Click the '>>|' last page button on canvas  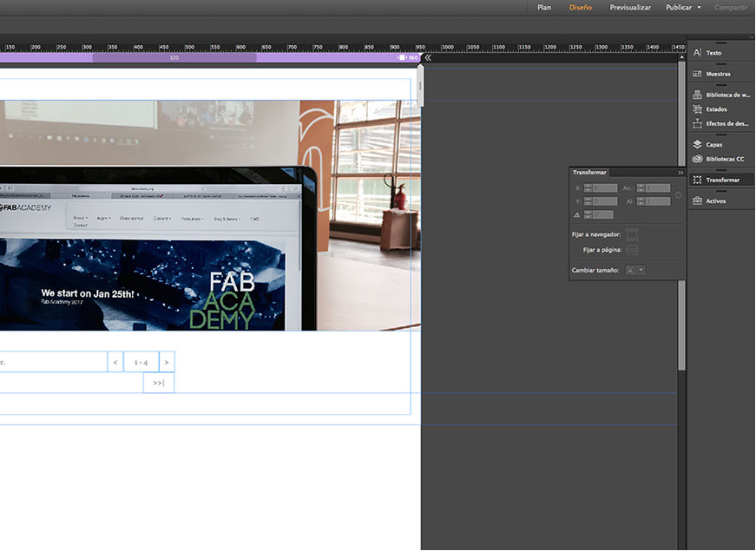point(159,383)
